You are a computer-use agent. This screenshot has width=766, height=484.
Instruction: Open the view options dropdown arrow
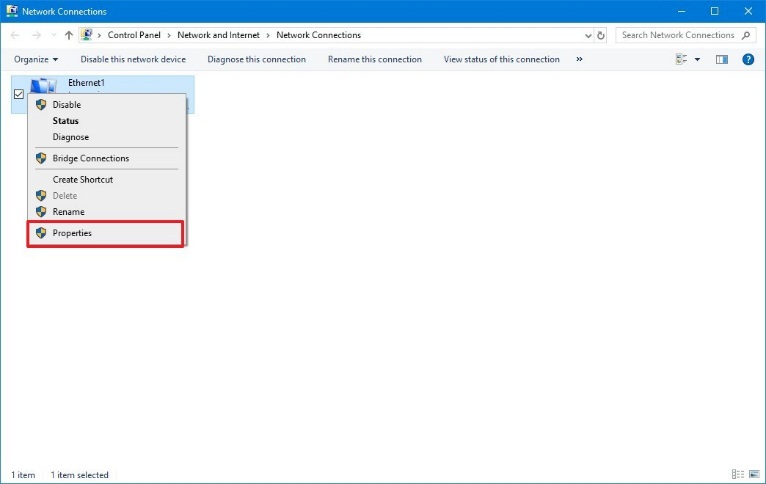click(697, 60)
